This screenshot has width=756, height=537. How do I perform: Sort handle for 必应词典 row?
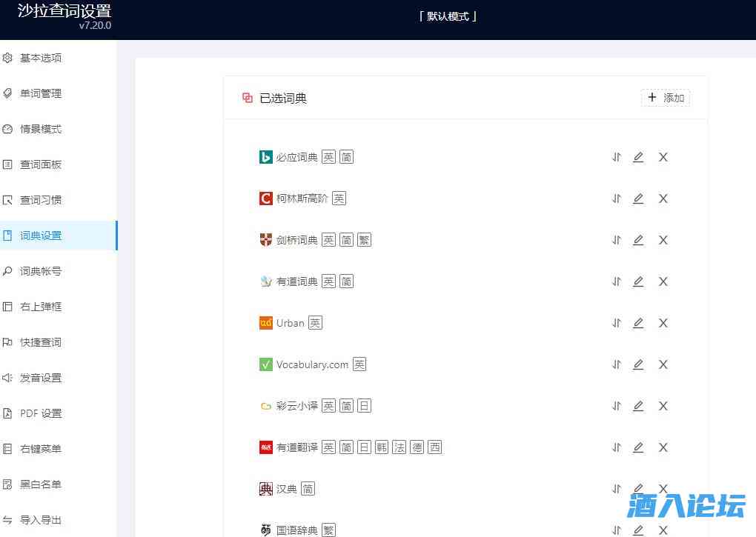[617, 157]
